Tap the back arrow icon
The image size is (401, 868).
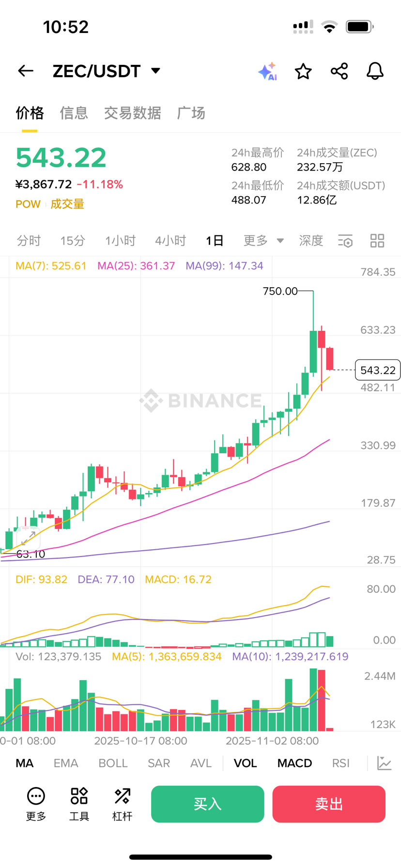point(26,71)
